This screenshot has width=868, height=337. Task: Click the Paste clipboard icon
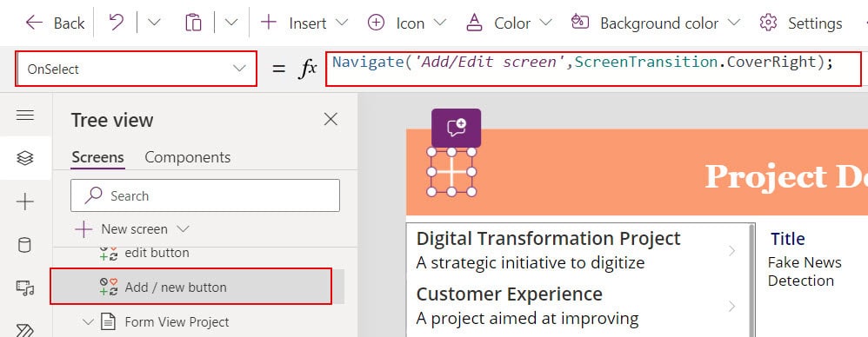pos(193,23)
